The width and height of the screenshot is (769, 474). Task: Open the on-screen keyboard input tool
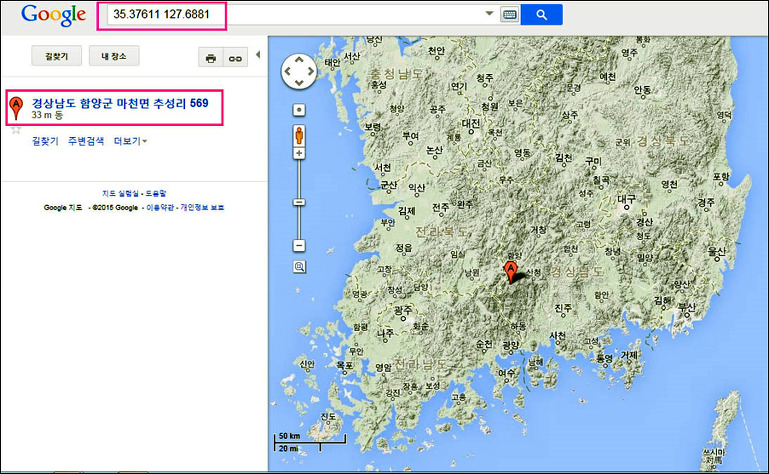(510, 15)
